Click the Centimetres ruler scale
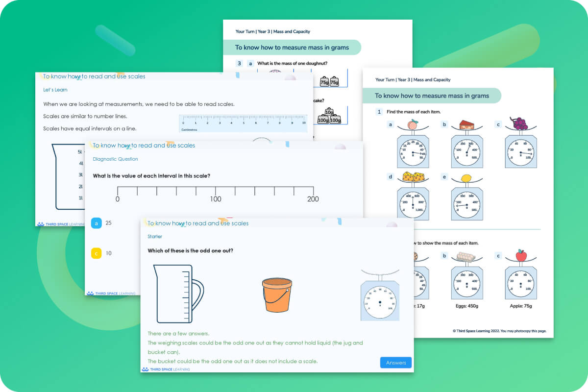Image resolution: width=588 pixels, height=392 pixels. click(243, 122)
